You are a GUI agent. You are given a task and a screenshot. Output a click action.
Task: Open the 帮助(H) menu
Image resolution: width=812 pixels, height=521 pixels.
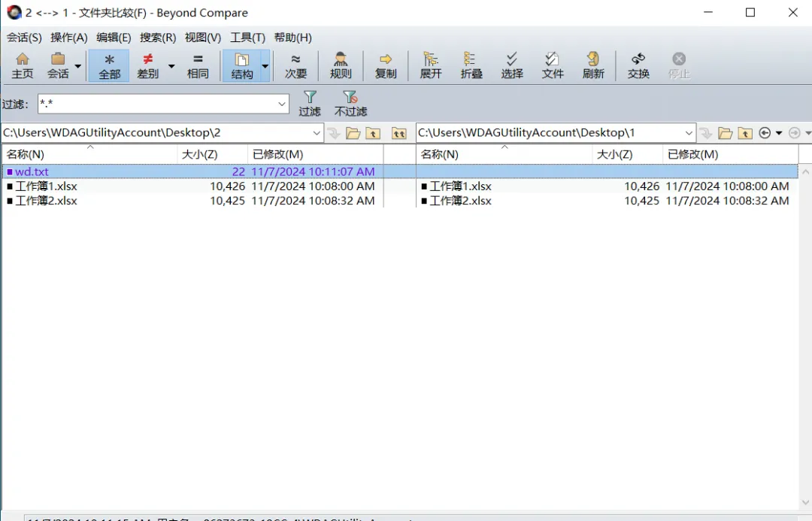pos(292,38)
